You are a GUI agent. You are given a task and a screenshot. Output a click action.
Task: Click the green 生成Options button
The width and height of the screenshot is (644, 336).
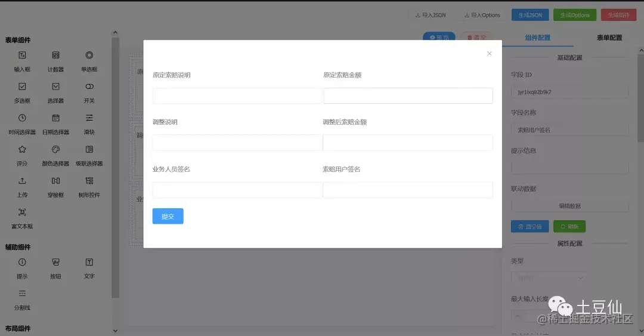pyautogui.click(x=575, y=15)
